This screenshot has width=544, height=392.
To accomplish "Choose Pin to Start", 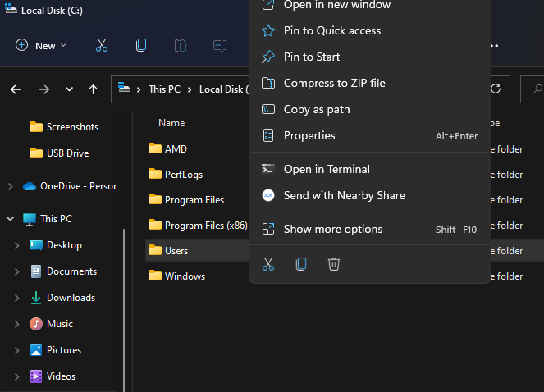I will pyautogui.click(x=370, y=57).
